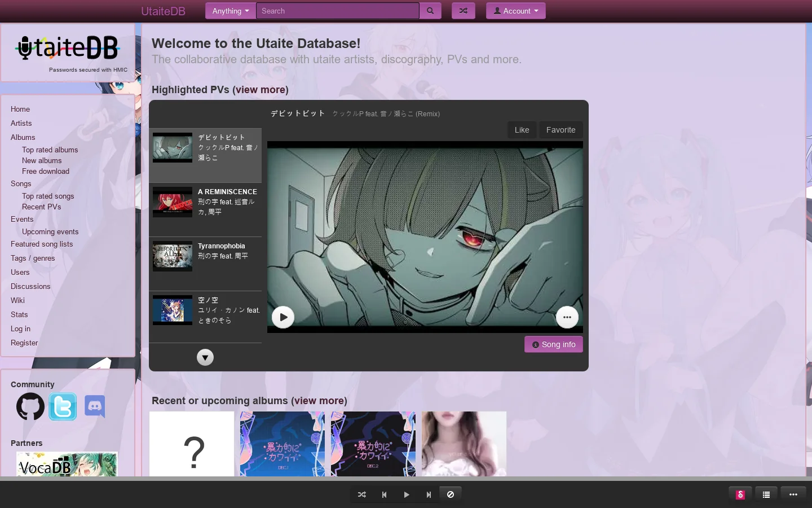Open a random entry with the shuffle button in the top bar

[x=464, y=11]
